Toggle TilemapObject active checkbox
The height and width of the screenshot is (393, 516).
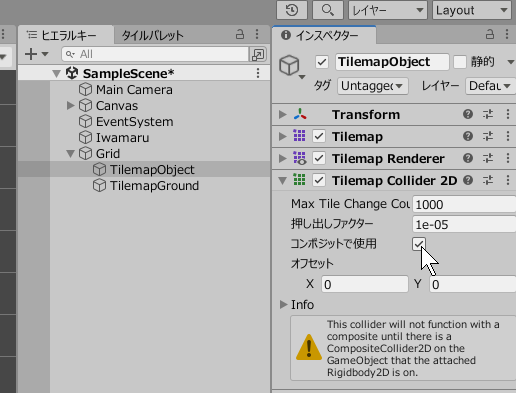(x=322, y=62)
